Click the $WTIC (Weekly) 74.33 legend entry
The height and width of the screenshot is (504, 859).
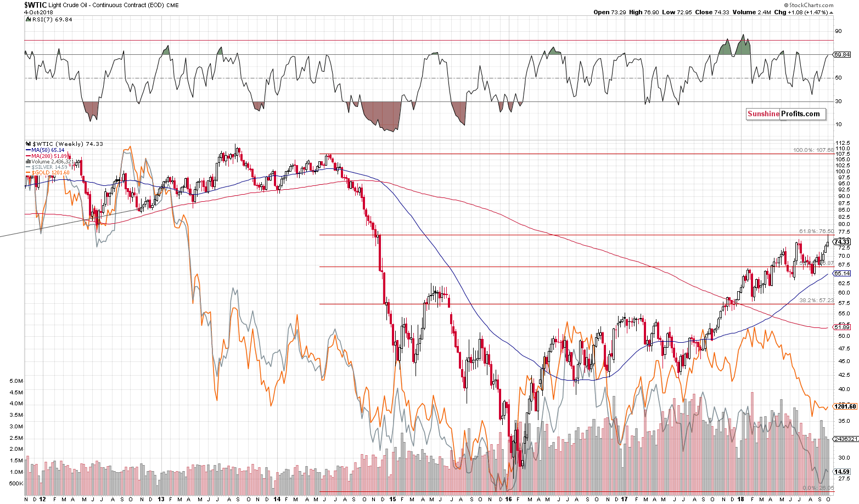pyautogui.click(x=68, y=144)
